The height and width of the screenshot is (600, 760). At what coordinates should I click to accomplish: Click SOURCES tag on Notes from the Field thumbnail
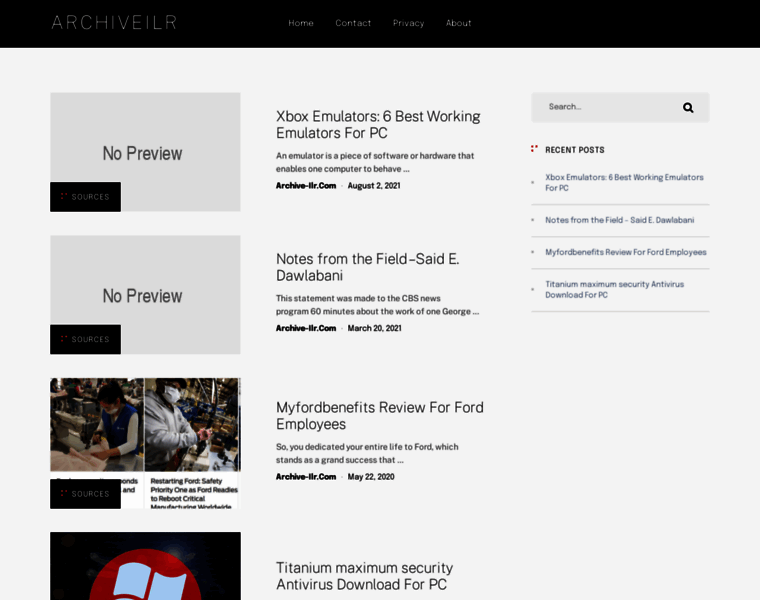click(x=85, y=339)
